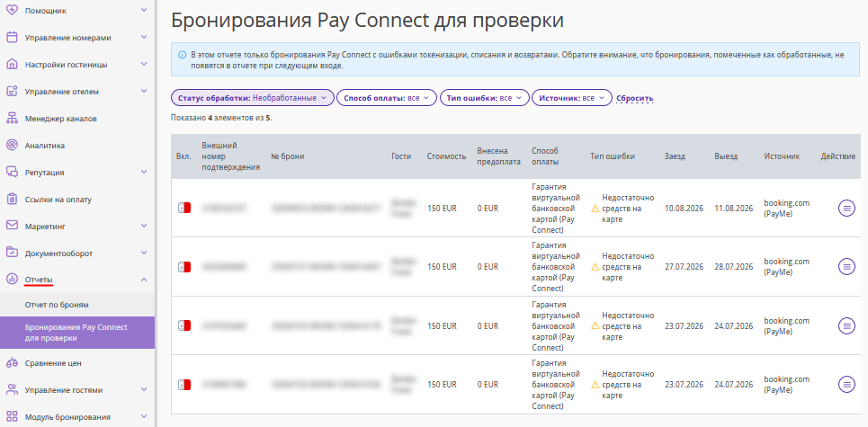Open Отчет по броням submenu item
Image resolution: width=868 pixels, height=427 pixels.
[x=77, y=305]
